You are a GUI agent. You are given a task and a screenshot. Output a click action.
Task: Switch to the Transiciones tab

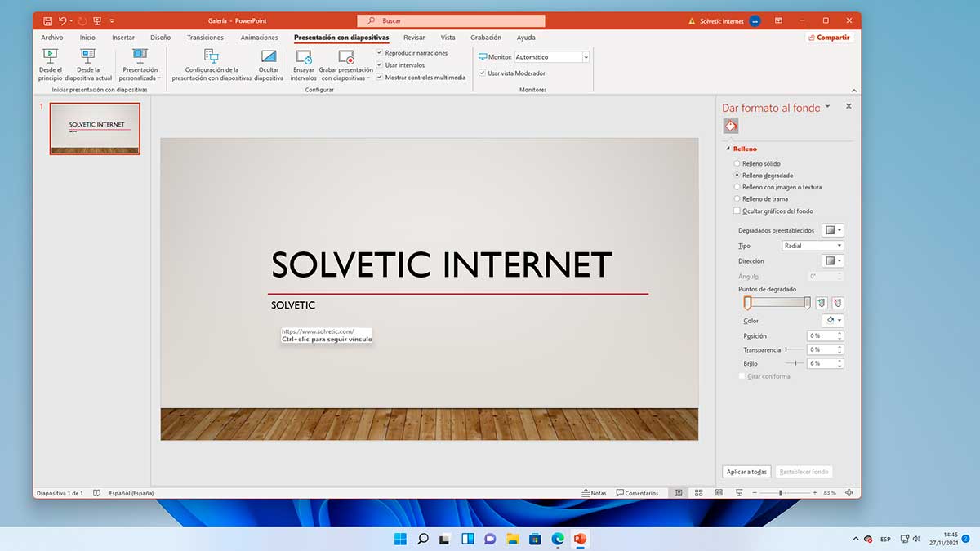click(205, 38)
